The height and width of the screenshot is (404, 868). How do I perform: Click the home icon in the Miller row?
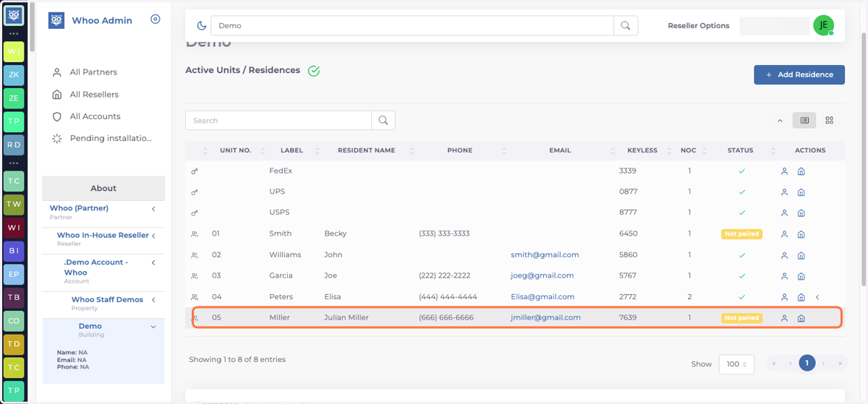coord(801,318)
